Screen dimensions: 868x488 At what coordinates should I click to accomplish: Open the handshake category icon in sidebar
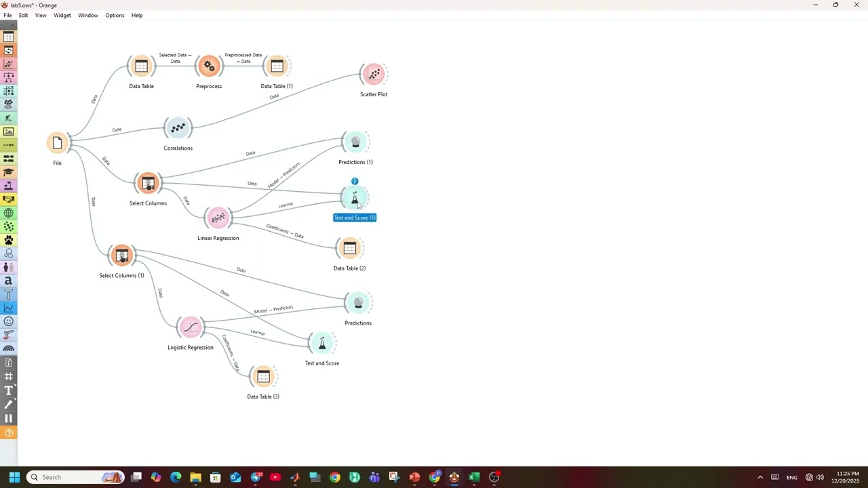coord(9,200)
